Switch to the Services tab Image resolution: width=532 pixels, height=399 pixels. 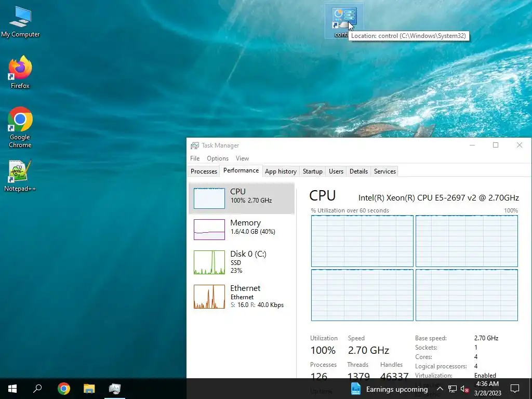coord(385,171)
